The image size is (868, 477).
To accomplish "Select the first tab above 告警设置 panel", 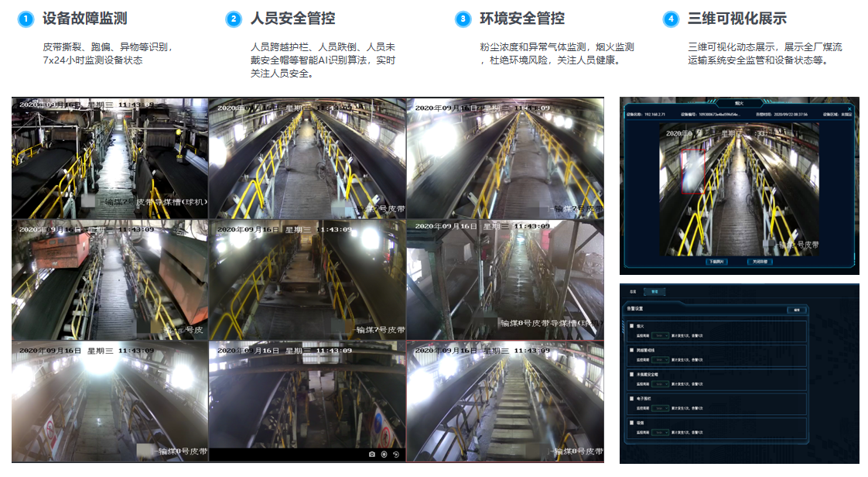I will click(632, 292).
